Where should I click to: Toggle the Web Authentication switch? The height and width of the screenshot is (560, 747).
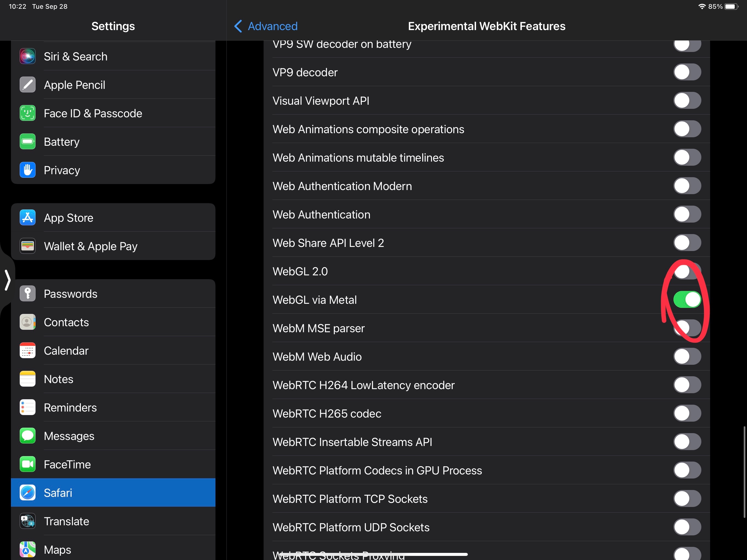pyautogui.click(x=687, y=214)
